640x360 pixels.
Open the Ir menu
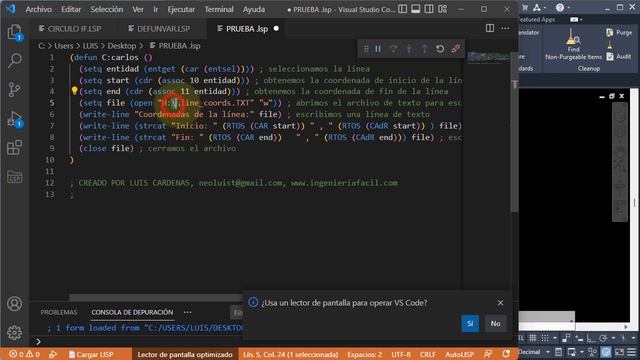click(x=156, y=9)
